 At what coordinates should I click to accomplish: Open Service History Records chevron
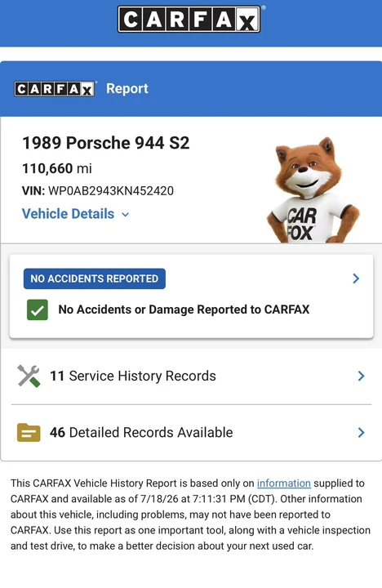point(361,376)
